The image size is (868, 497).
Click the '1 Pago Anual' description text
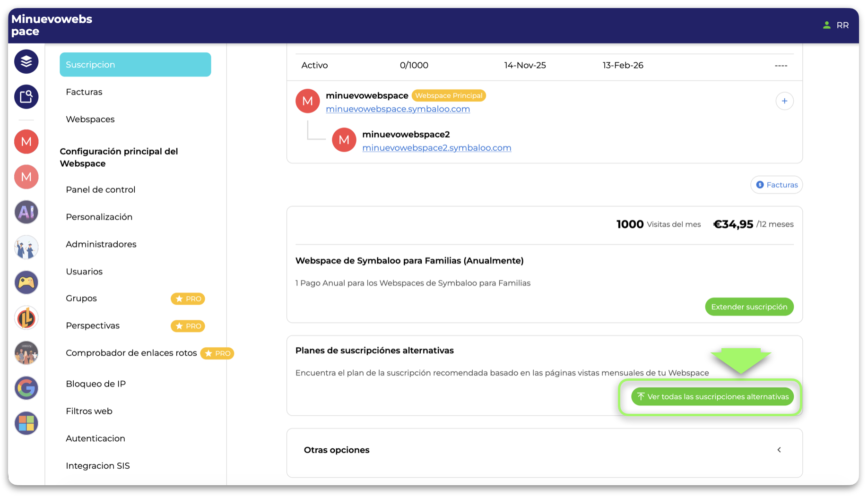[x=413, y=283]
